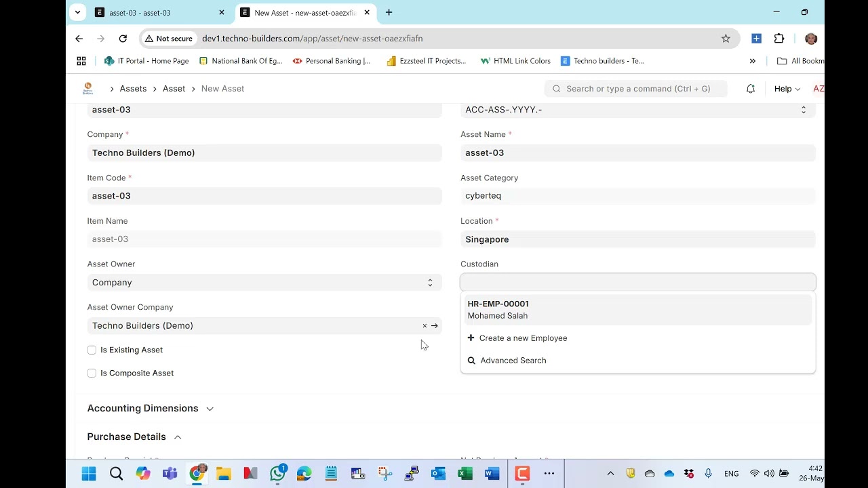Viewport: 868px width, 488px height.
Task: Show hidden system tray icons
Action: [610, 474]
